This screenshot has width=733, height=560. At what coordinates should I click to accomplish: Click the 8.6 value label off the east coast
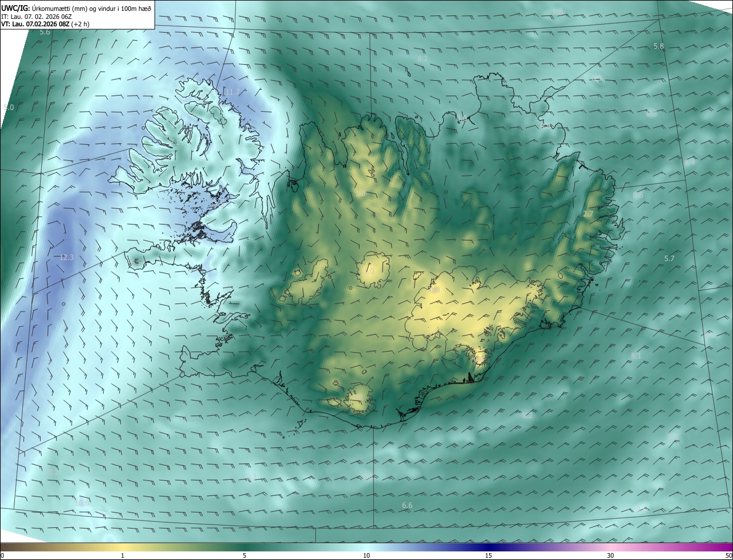point(638,195)
